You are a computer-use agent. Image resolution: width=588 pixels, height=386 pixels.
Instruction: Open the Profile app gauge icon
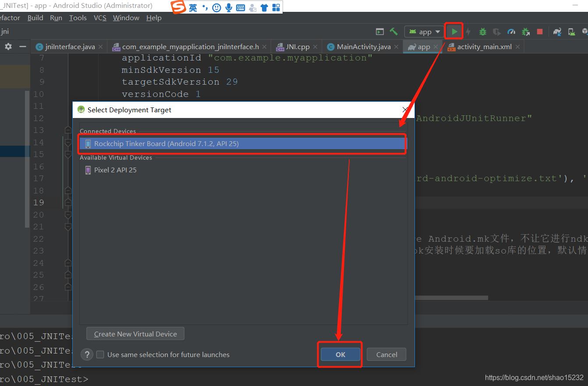click(x=511, y=32)
